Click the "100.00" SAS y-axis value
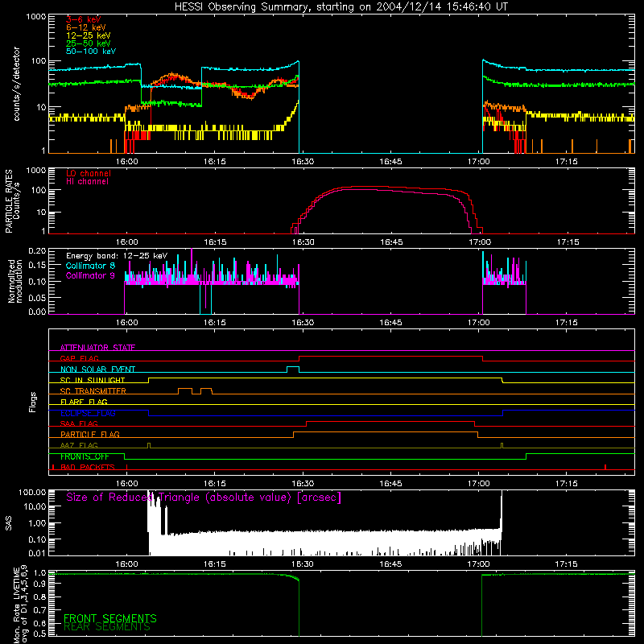Image resolution: width=644 pixels, height=644 pixels. click(x=32, y=493)
